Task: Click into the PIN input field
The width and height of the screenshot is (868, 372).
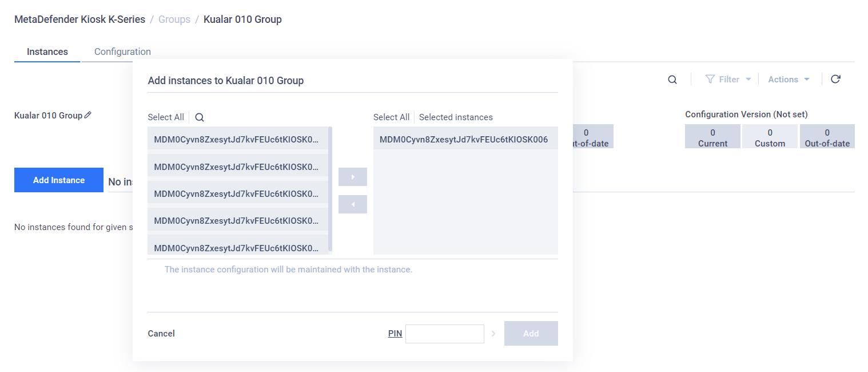Action: click(x=445, y=334)
